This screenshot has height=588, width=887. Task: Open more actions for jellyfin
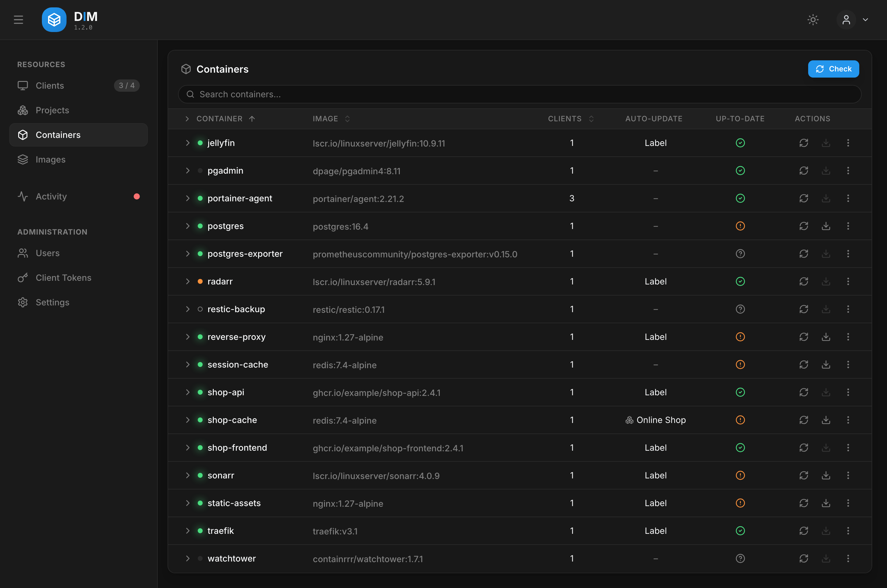(848, 143)
